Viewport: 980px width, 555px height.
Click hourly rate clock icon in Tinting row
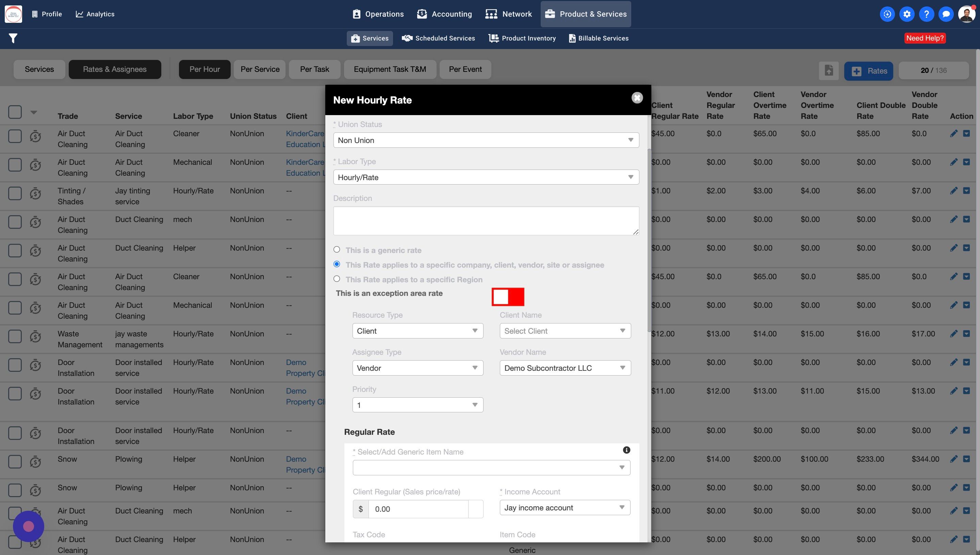pyautogui.click(x=35, y=194)
